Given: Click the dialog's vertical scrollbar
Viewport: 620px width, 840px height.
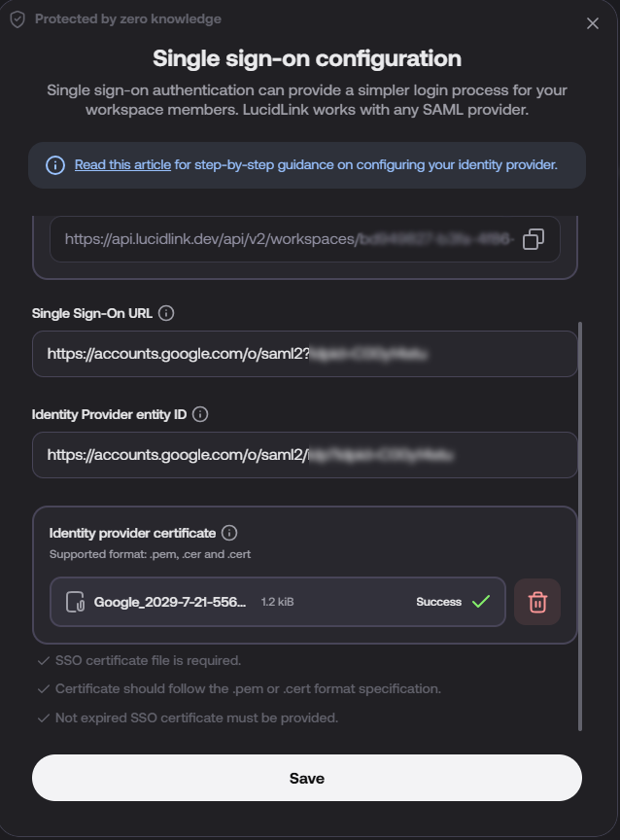Looking at the screenshot, I should click(x=580, y=526).
